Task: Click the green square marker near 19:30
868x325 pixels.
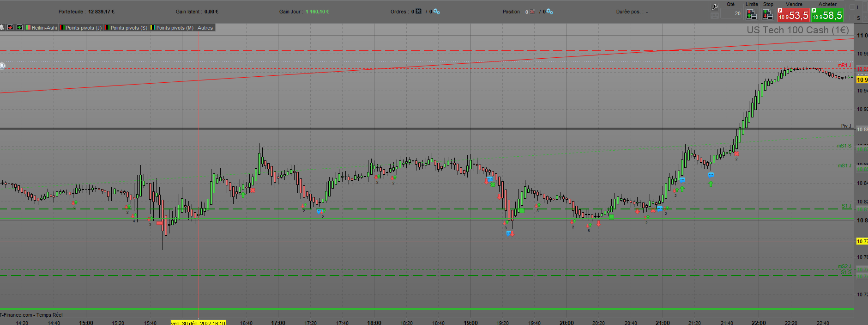Action: pos(521,211)
